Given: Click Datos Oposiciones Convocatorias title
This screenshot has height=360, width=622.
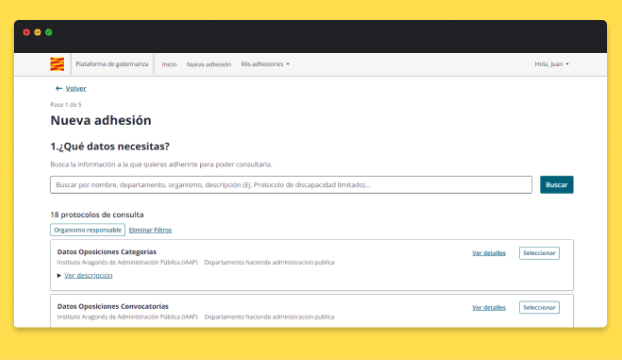Looking at the screenshot, I should (113, 306).
